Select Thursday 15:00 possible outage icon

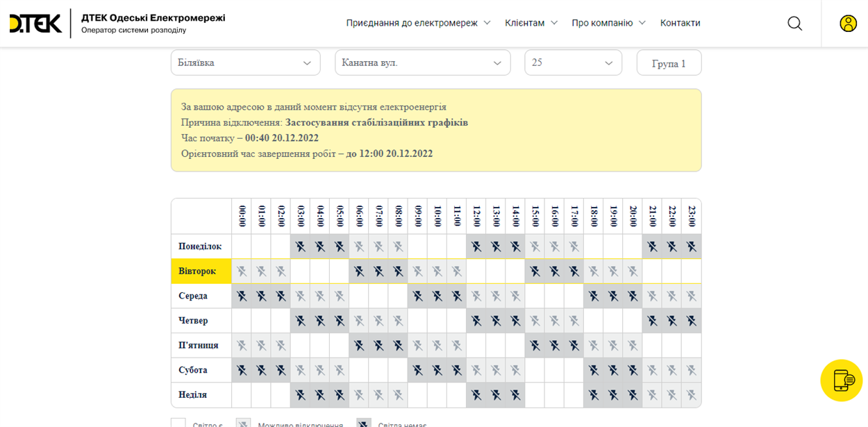535,321
